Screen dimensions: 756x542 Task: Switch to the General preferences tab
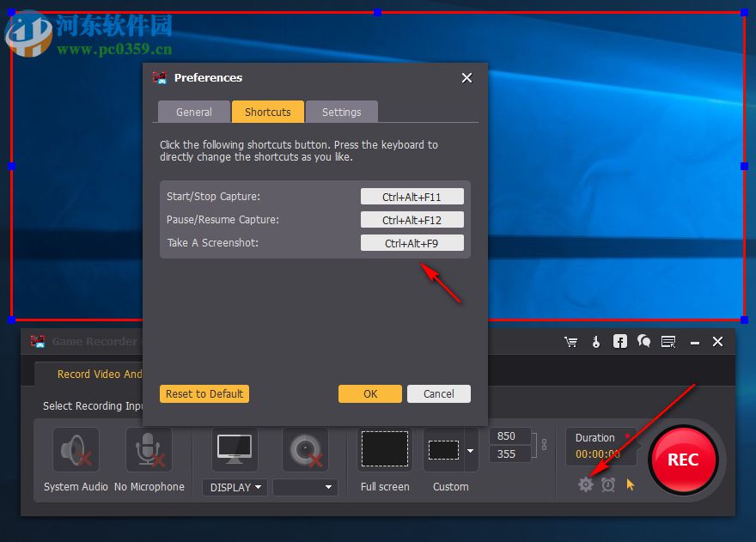[193, 112]
